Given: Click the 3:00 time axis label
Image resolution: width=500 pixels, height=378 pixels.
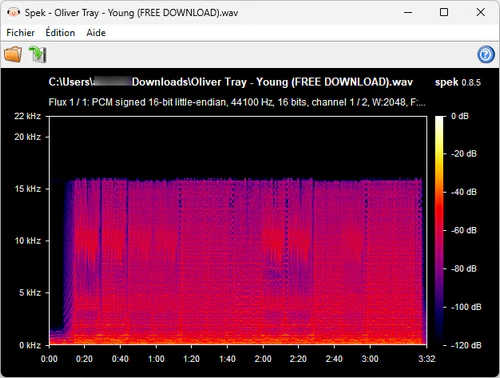Looking at the screenshot, I should tap(370, 359).
